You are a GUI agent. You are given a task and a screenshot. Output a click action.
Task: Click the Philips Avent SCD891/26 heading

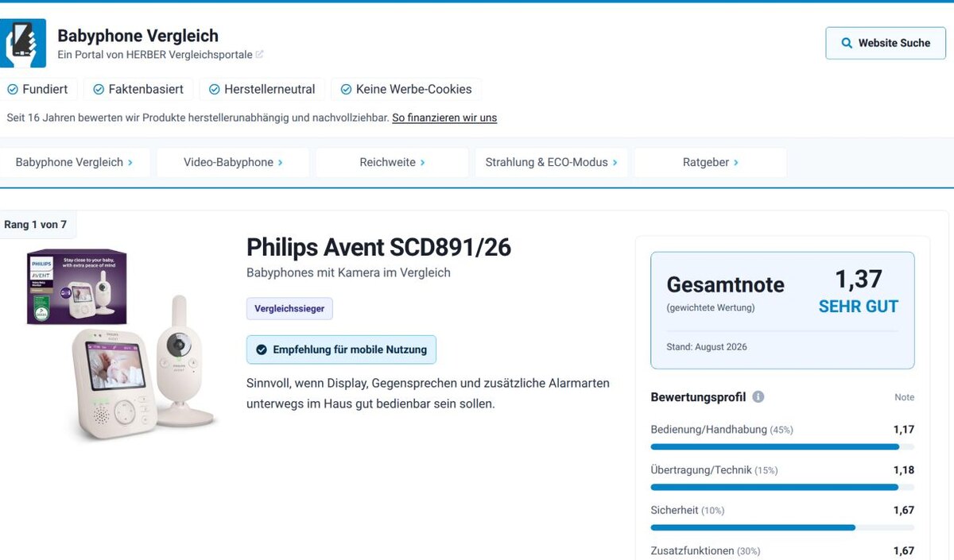pos(378,247)
